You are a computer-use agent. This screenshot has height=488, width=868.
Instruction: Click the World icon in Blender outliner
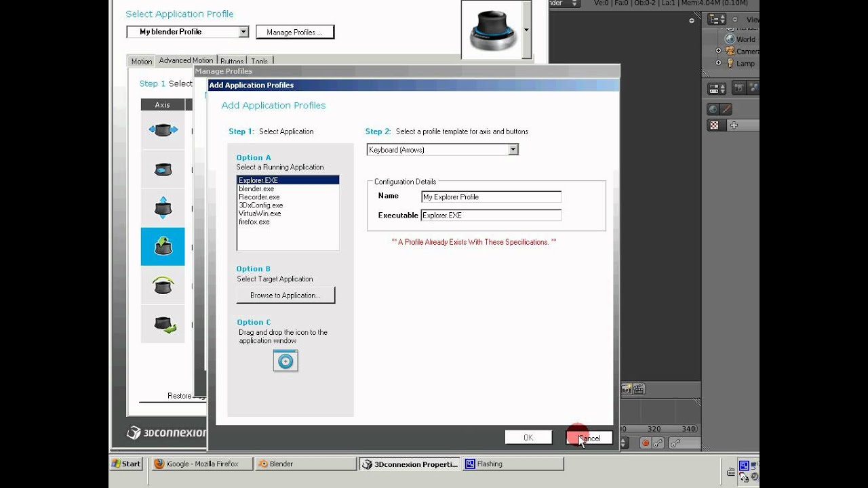click(x=730, y=39)
